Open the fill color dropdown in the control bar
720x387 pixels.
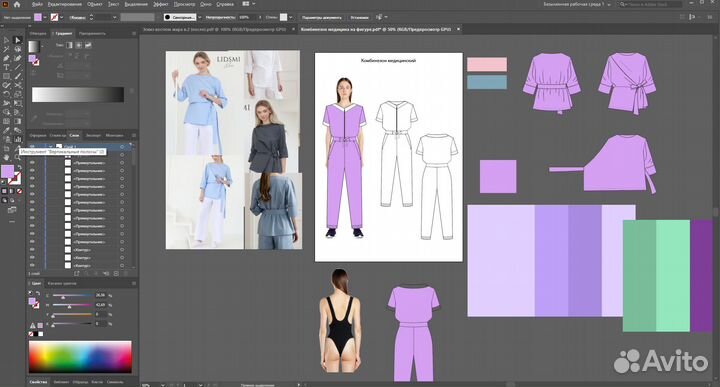click(45, 17)
